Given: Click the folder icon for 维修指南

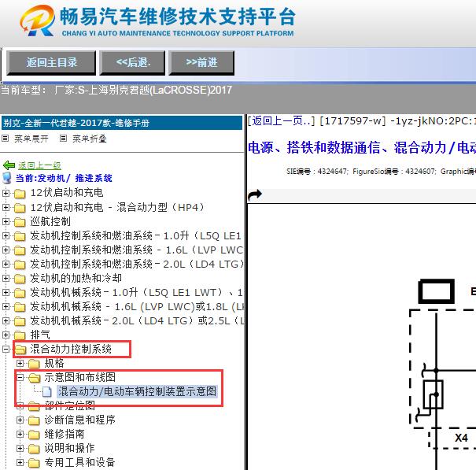Looking at the screenshot, I should tap(34, 435).
